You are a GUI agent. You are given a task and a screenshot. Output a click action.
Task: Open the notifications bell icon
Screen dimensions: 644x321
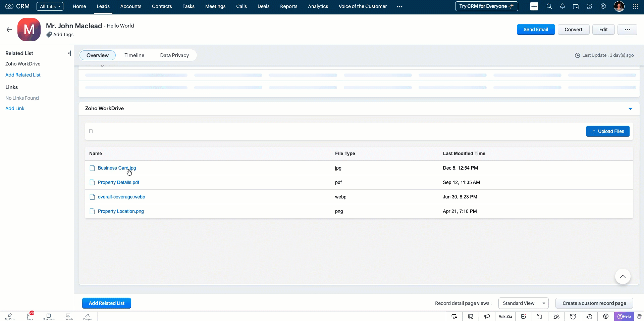point(562,6)
